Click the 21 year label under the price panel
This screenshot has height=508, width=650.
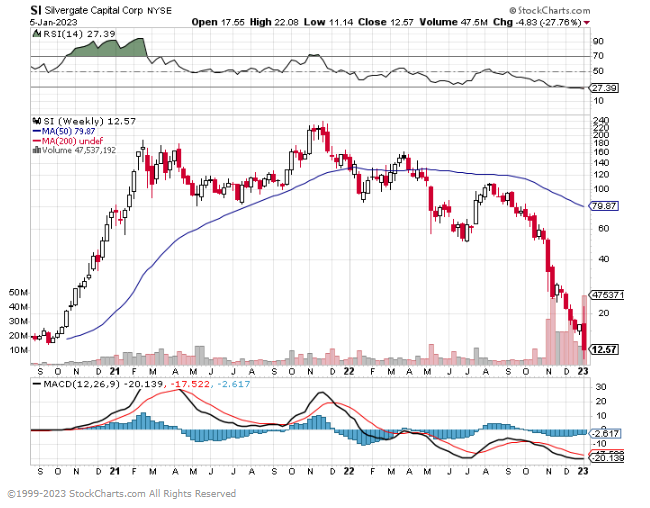tap(115, 371)
